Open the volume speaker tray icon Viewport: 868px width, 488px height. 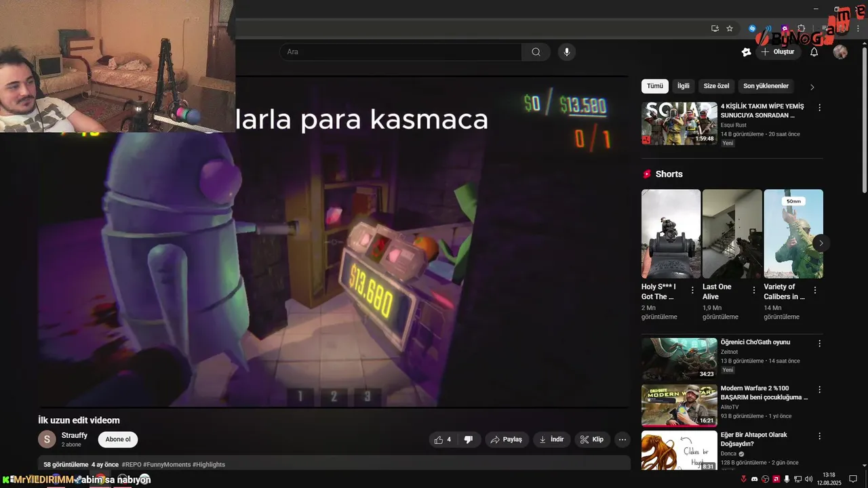(808, 479)
